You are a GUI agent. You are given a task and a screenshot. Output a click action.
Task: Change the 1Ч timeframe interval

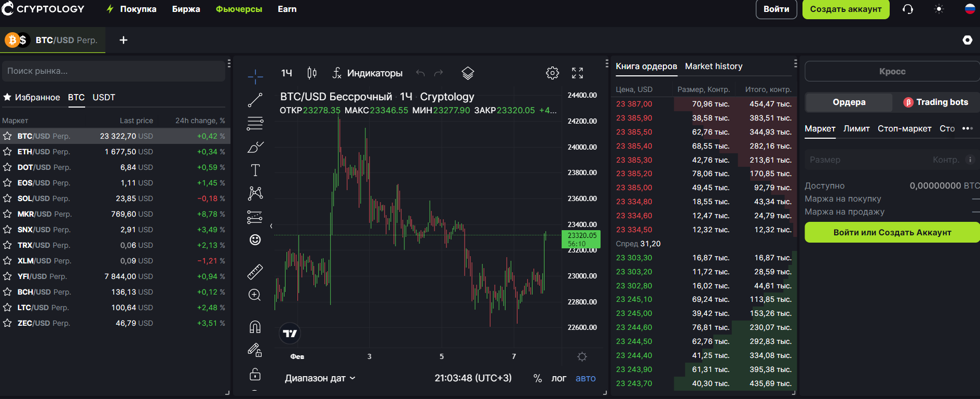coord(287,73)
